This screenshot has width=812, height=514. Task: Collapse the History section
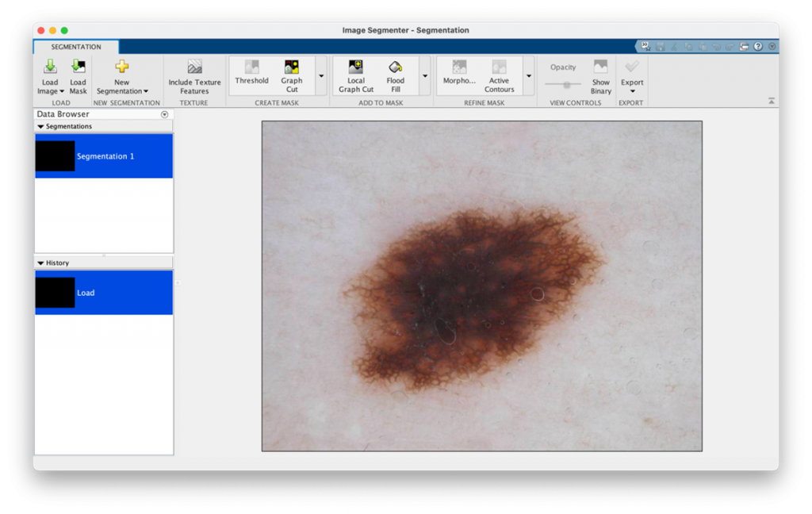click(x=41, y=263)
